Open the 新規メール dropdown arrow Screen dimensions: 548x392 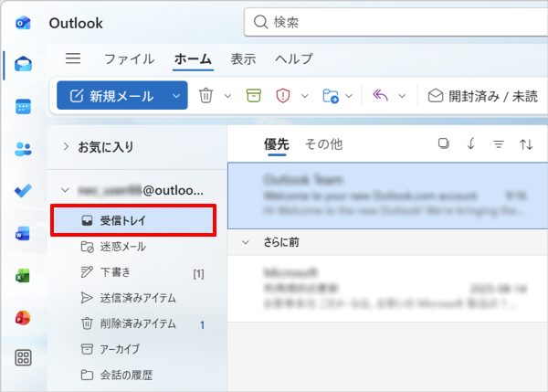(x=176, y=96)
